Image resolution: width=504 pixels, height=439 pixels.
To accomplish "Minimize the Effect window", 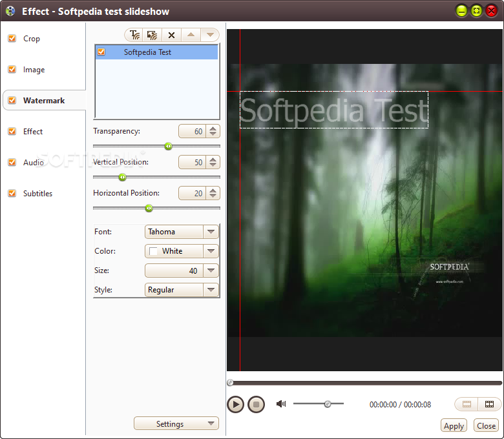I will coord(461,11).
